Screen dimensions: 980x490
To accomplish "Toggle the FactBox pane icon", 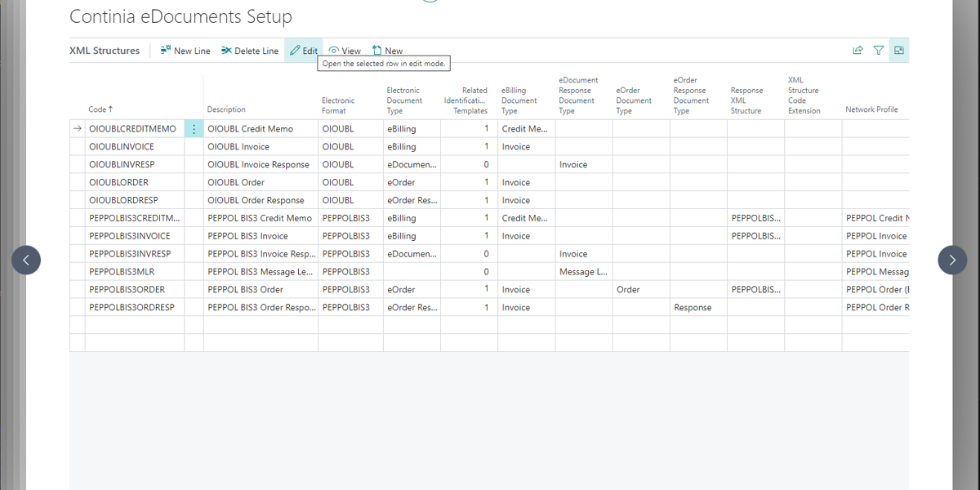I will click(x=899, y=51).
